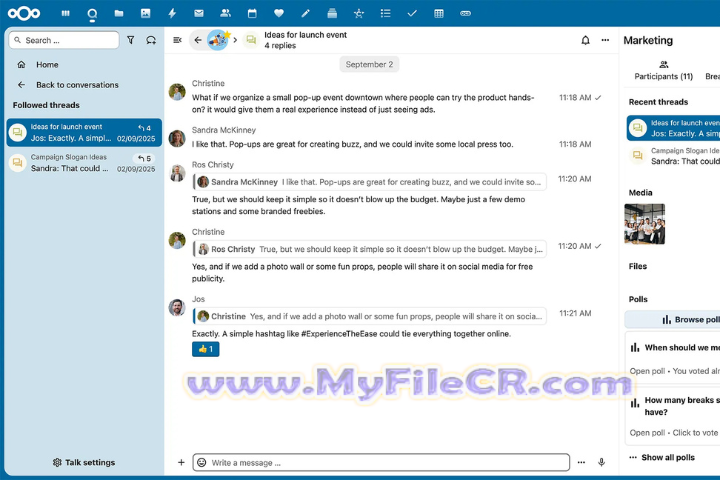Open the Dashboard app icon

[66, 13]
